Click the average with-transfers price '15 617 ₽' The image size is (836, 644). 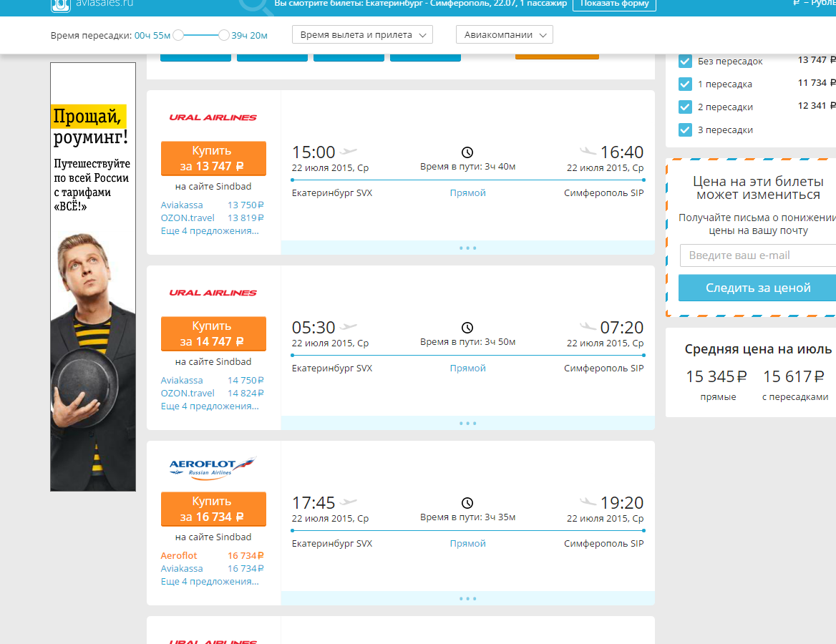[794, 377]
